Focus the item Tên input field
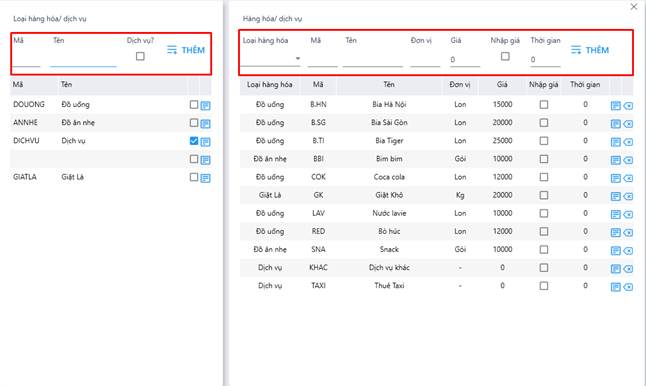646x386 pixels. click(x=373, y=59)
